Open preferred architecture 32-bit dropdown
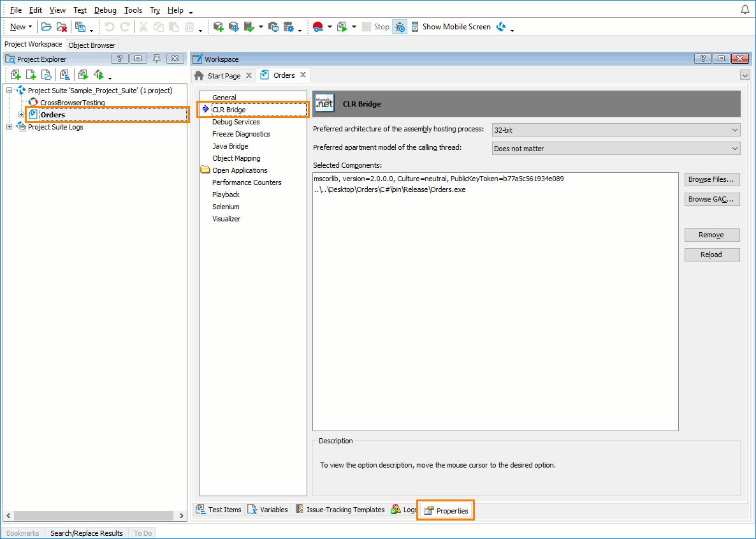This screenshot has height=539, width=756. (x=616, y=129)
